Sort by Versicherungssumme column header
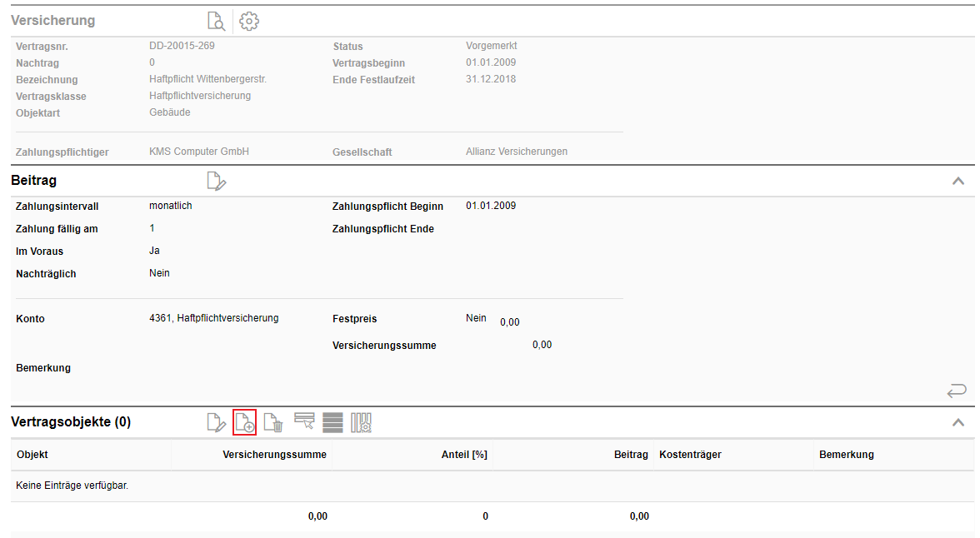 274,455
